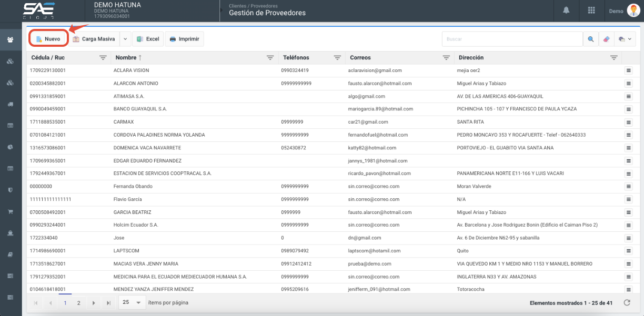
Task: Click the Clientes / Proveedores breadcrumb
Action: click(x=253, y=6)
